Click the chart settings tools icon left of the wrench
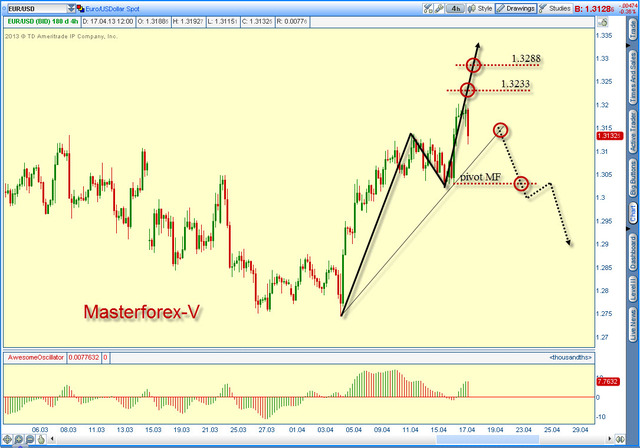Screen dimensions: 640x448 pos(428,8)
